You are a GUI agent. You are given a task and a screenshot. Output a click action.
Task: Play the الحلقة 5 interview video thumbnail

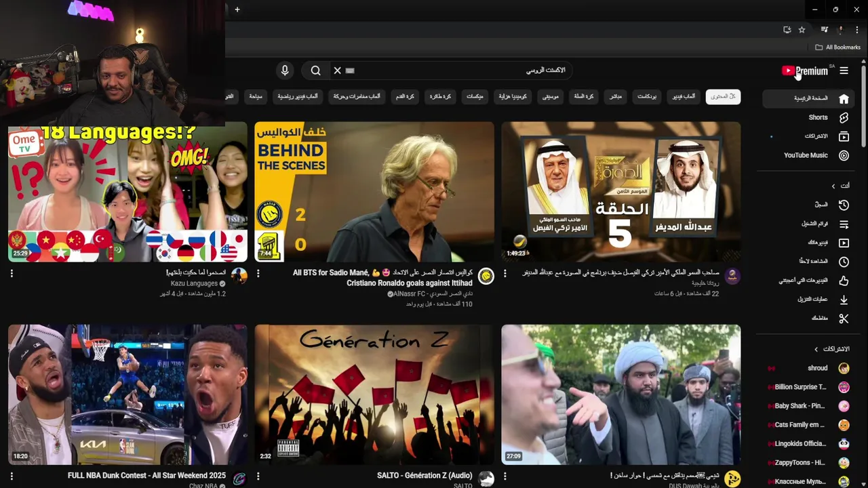620,192
